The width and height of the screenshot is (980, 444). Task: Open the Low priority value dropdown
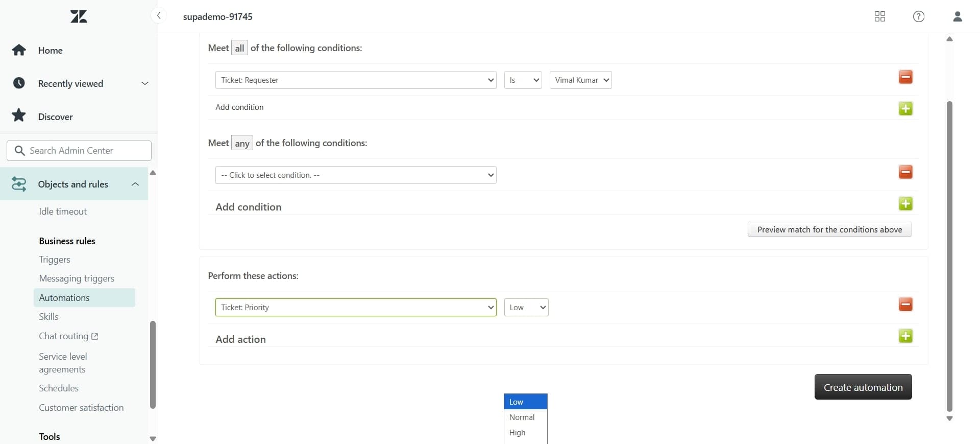(526, 308)
